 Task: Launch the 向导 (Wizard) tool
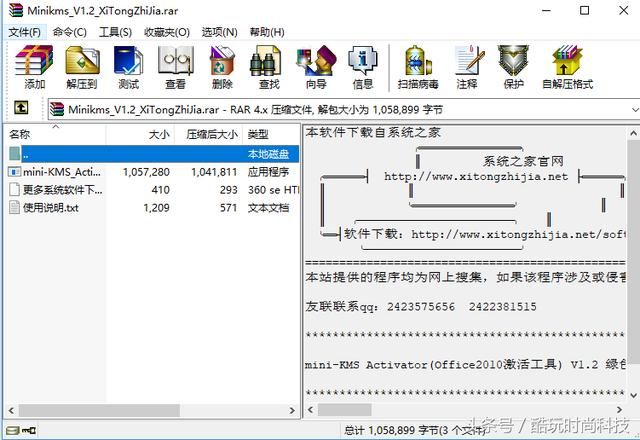click(316, 60)
